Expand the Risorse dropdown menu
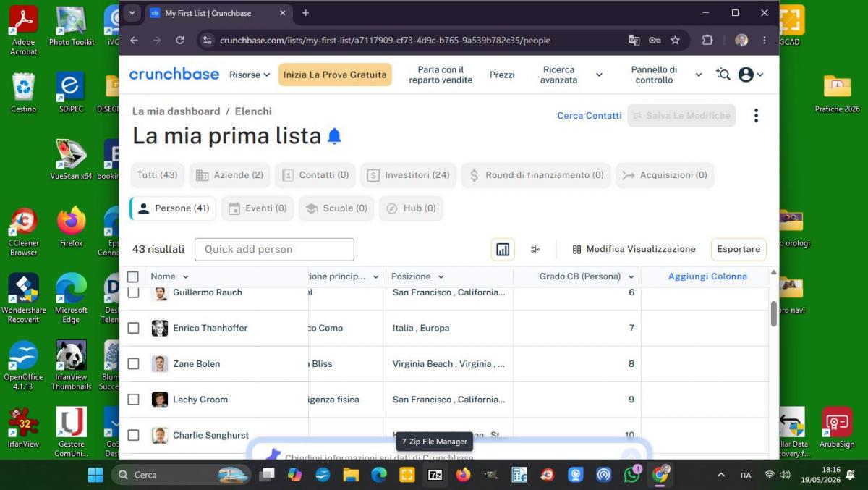 [250, 75]
